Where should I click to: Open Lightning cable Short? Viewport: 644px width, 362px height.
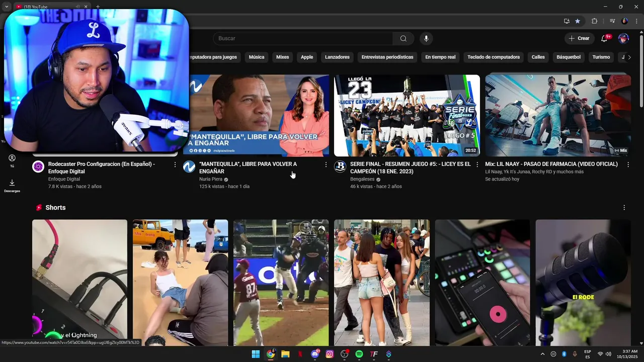click(x=79, y=283)
